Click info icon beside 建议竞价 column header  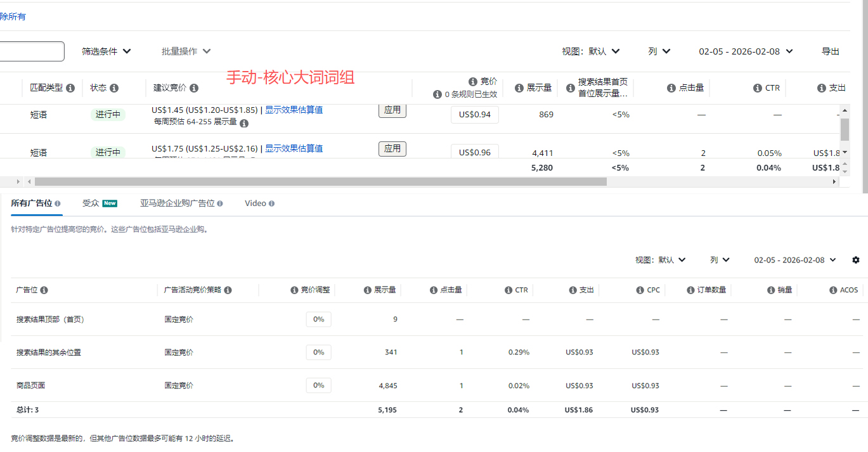(x=194, y=88)
